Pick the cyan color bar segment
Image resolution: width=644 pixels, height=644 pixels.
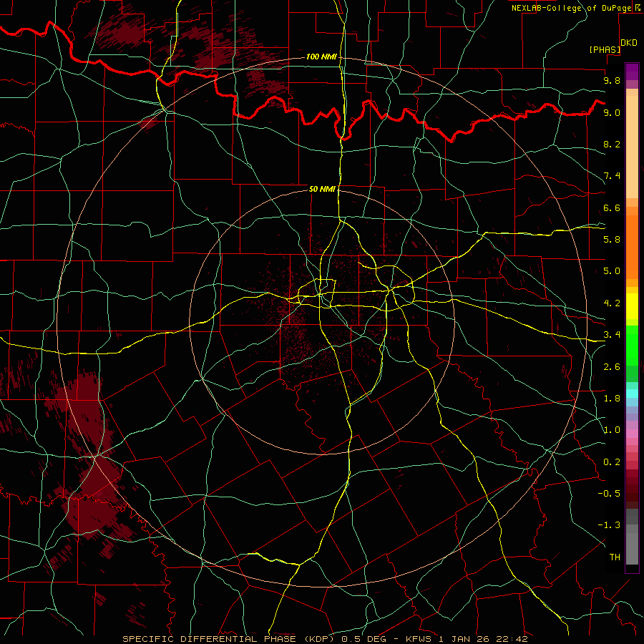pyautogui.click(x=632, y=394)
